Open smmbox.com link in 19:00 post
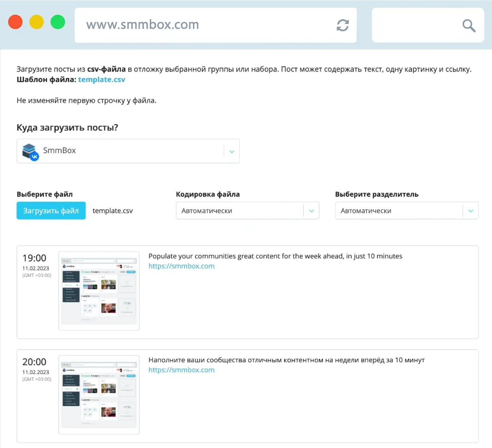This screenshot has height=448, width=492. (x=182, y=266)
